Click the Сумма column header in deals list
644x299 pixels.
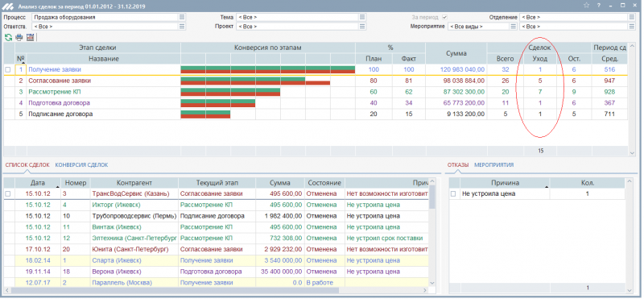(280, 183)
